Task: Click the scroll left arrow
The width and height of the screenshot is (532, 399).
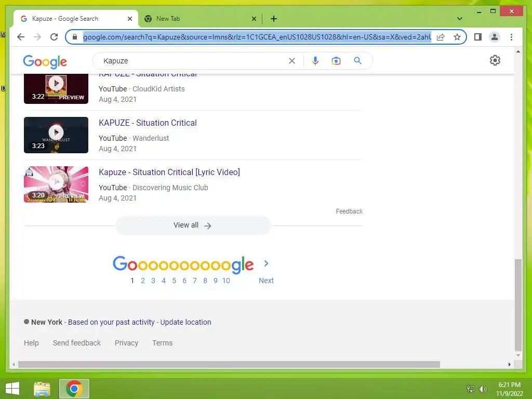Action: (14, 364)
